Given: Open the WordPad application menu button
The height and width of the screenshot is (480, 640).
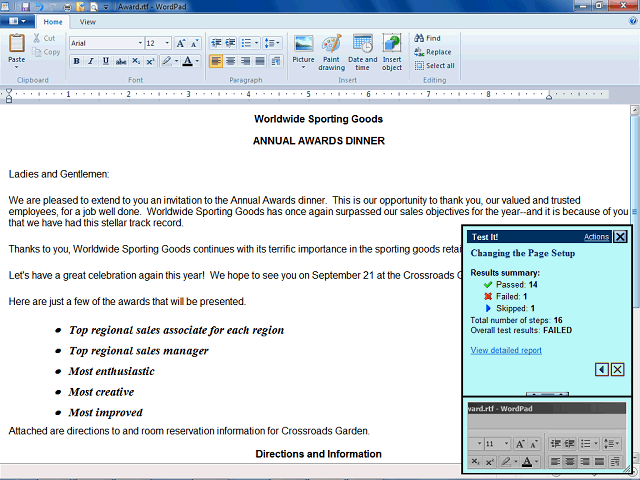Looking at the screenshot, I should coord(17,21).
